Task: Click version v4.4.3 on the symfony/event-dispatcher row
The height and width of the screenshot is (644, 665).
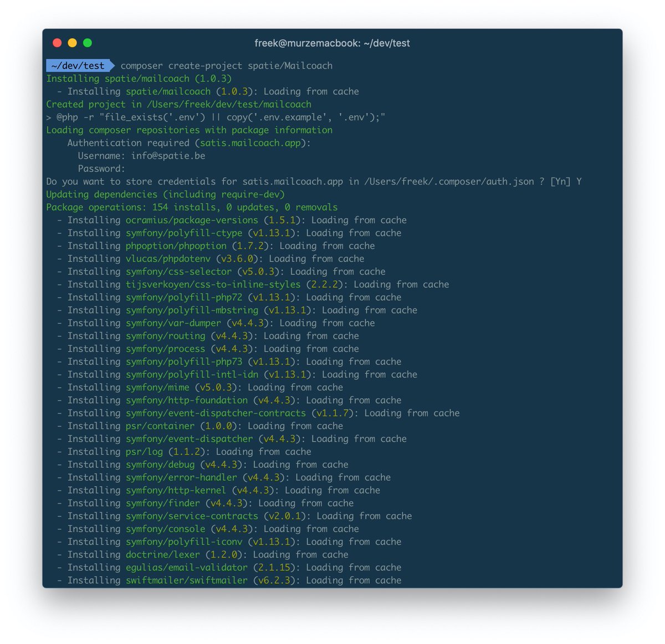Action: [280, 439]
